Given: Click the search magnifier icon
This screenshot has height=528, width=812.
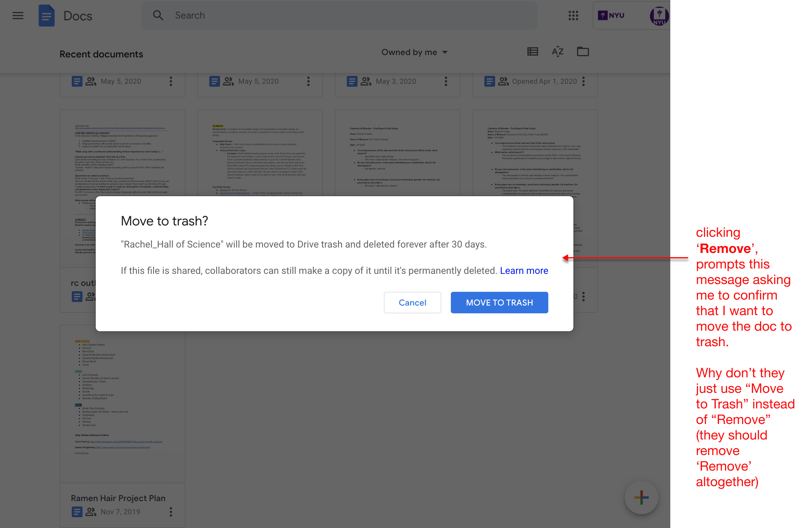Looking at the screenshot, I should 158,15.
